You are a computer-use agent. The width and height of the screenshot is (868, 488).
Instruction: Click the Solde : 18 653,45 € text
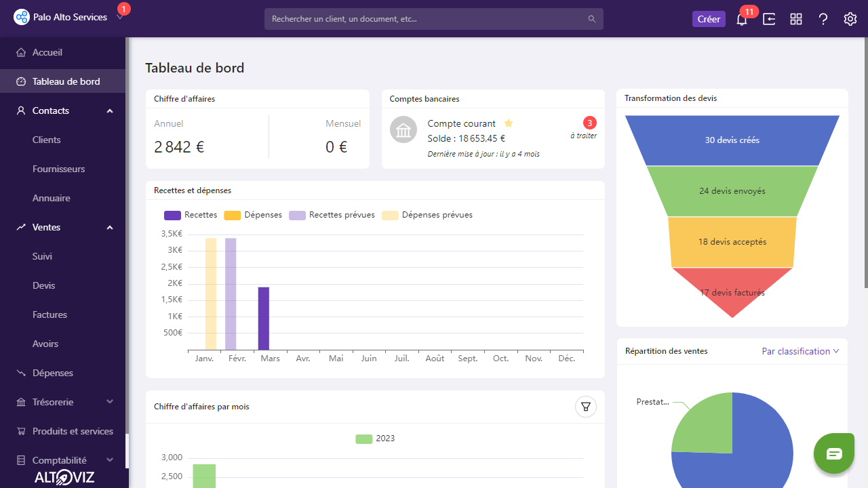click(x=467, y=139)
